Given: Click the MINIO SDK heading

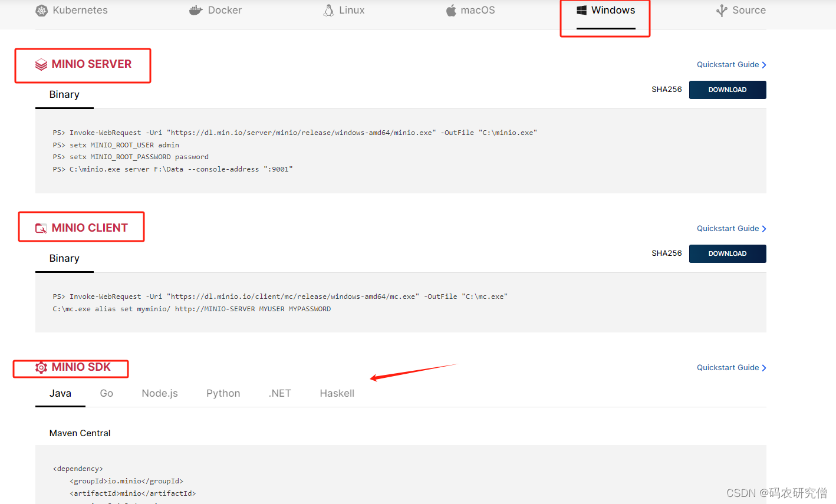Looking at the screenshot, I should coord(81,367).
